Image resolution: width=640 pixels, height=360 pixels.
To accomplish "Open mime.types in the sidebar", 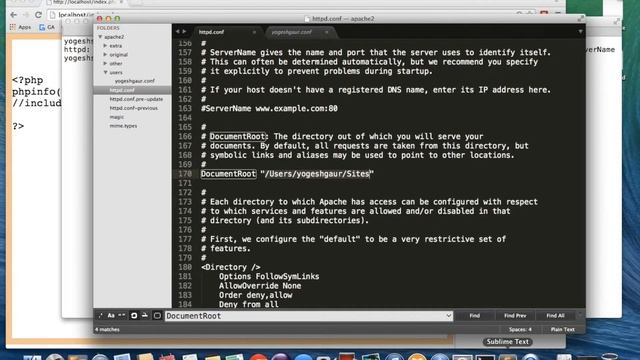I will [123, 126].
